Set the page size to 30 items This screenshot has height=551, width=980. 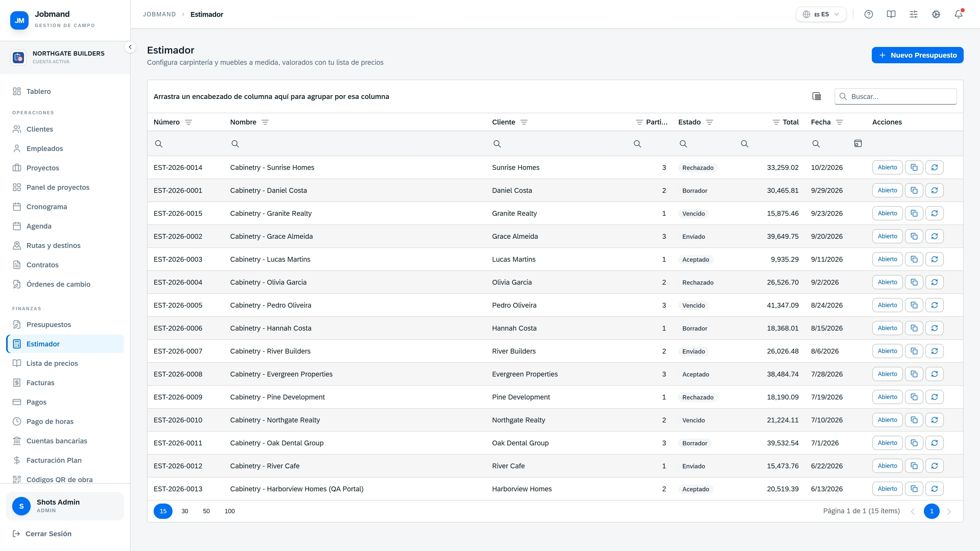coord(185,511)
